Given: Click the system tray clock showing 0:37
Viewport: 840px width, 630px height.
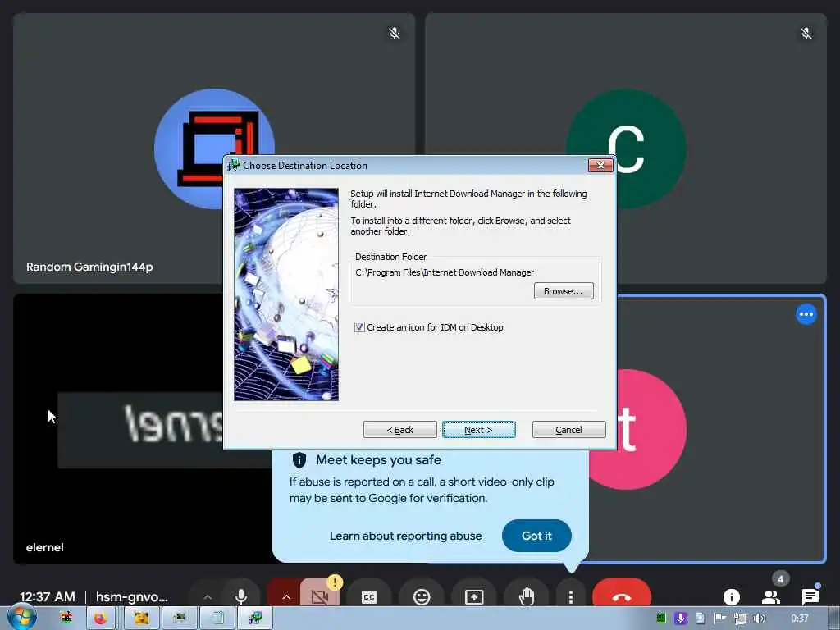Looking at the screenshot, I should pos(799,619).
